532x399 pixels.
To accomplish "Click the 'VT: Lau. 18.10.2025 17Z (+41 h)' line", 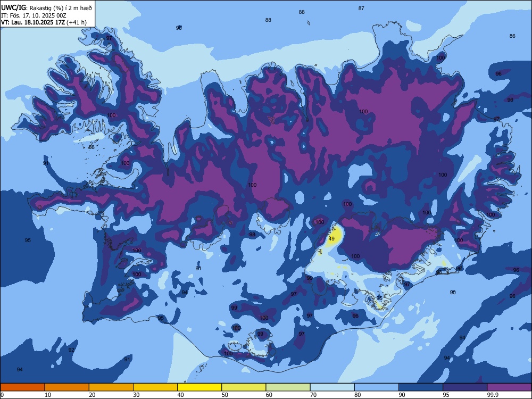I will (x=44, y=22).
